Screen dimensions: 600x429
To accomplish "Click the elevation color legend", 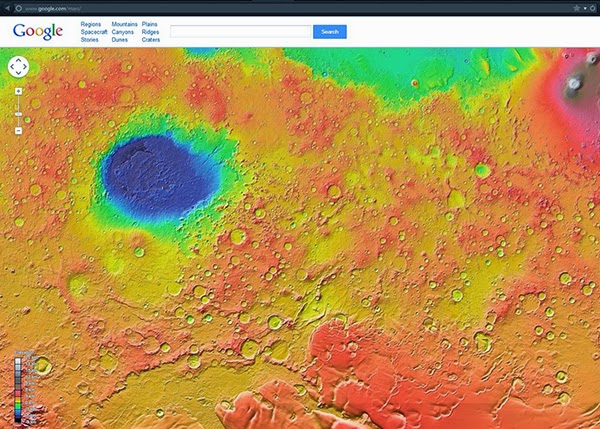I will pyautogui.click(x=25, y=387).
